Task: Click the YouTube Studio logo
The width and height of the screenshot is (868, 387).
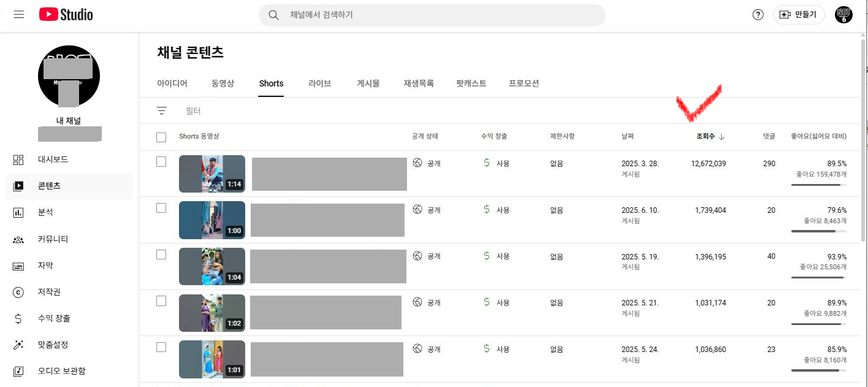Action: coord(66,14)
